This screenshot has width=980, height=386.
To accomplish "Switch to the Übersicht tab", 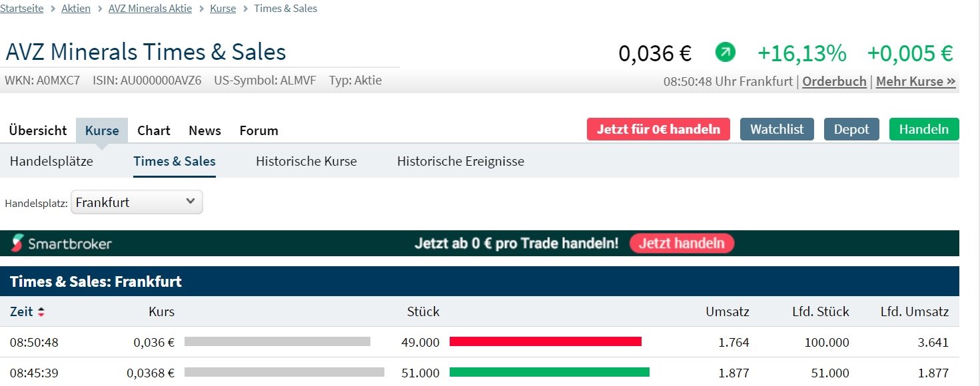I will coord(37,130).
